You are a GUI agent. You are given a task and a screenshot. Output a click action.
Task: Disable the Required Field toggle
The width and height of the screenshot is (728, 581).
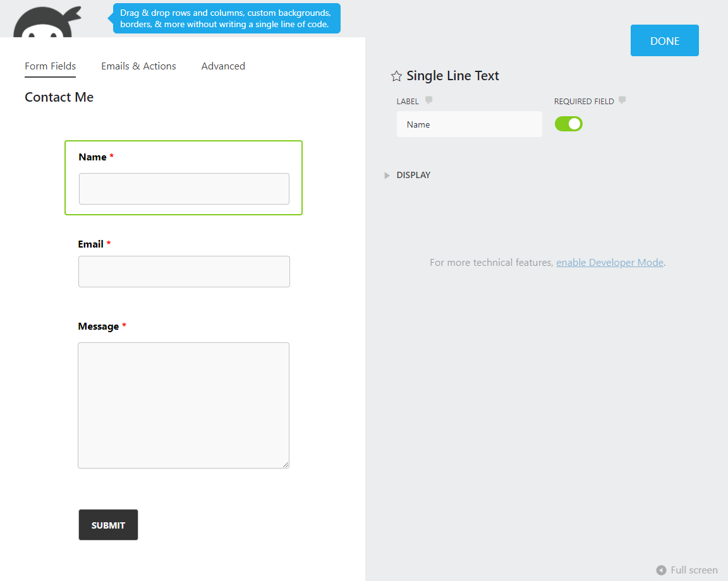(x=568, y=124)
